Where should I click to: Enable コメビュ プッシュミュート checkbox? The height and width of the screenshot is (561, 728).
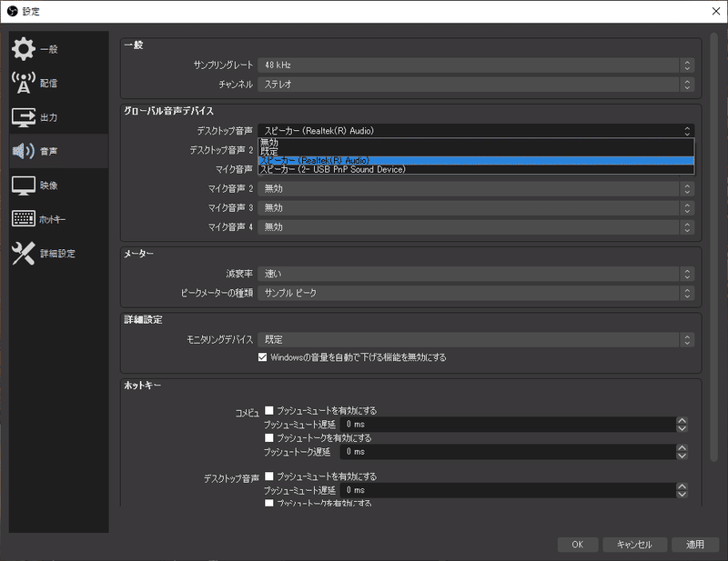click(x=268, y=411)
